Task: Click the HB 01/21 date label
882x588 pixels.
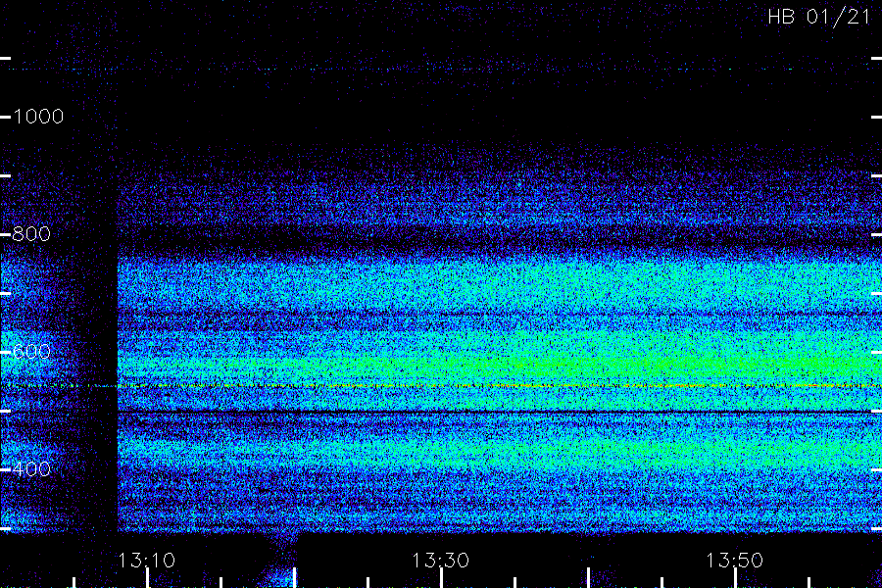Action: tap(819, 17)
